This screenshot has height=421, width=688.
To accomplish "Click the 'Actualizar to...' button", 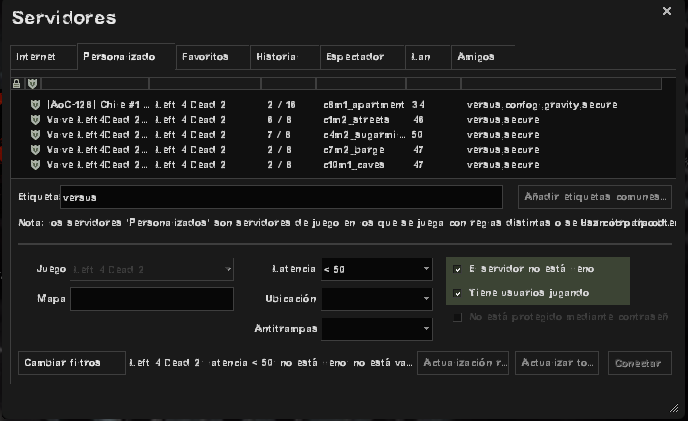I will pos(557,363).
